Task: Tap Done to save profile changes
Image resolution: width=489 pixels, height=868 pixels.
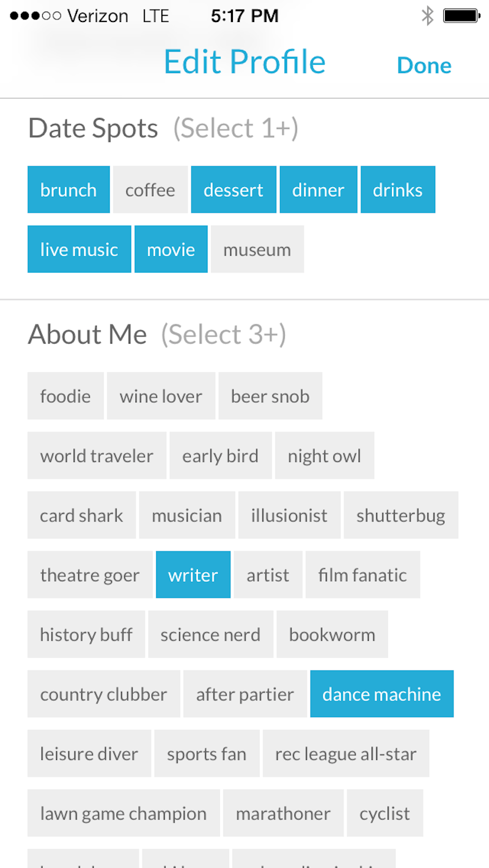Action: [424, 65]
